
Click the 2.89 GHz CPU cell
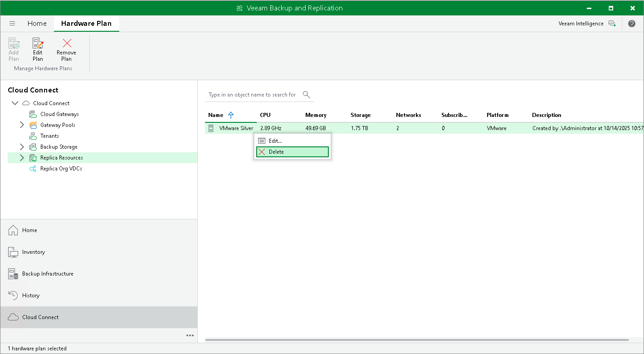[x=271, y=128]
